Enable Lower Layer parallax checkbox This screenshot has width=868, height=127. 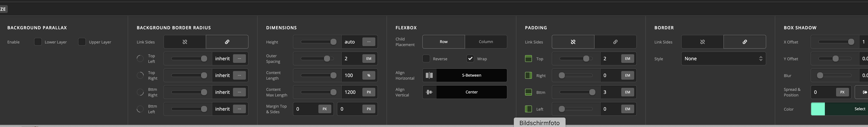coord(38,42)
